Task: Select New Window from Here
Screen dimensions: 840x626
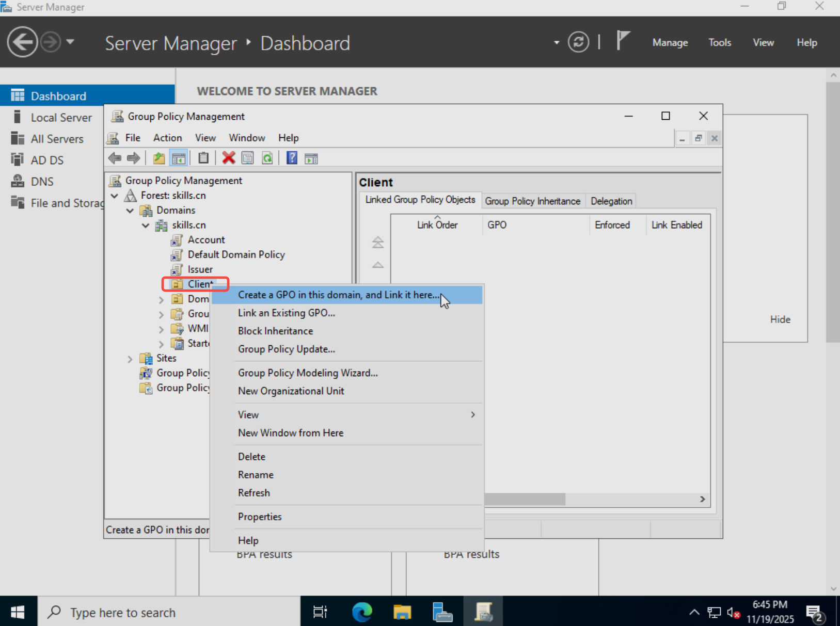Action: pyautogui.click(x=347, y=432)
